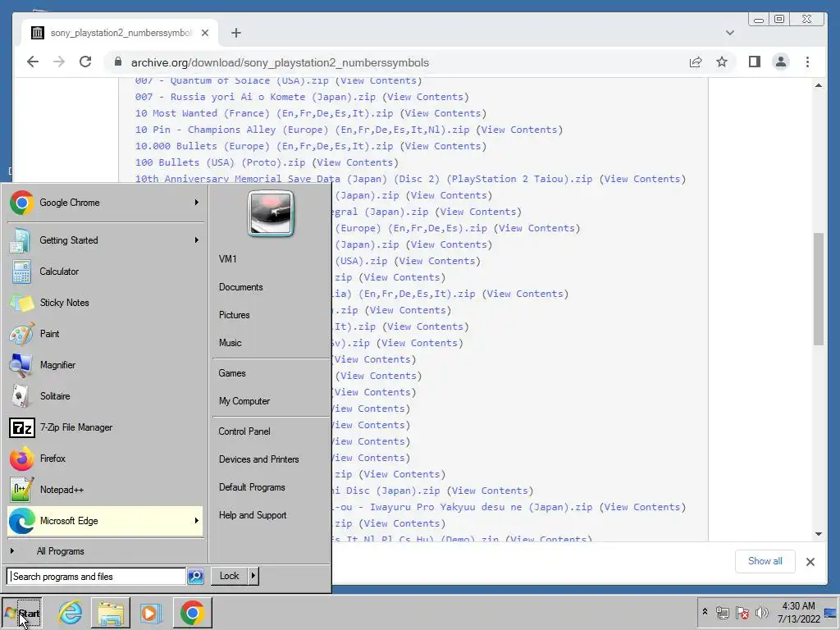Open 7-Zip File Manager
Screen dimensions: 840x630
105,427
